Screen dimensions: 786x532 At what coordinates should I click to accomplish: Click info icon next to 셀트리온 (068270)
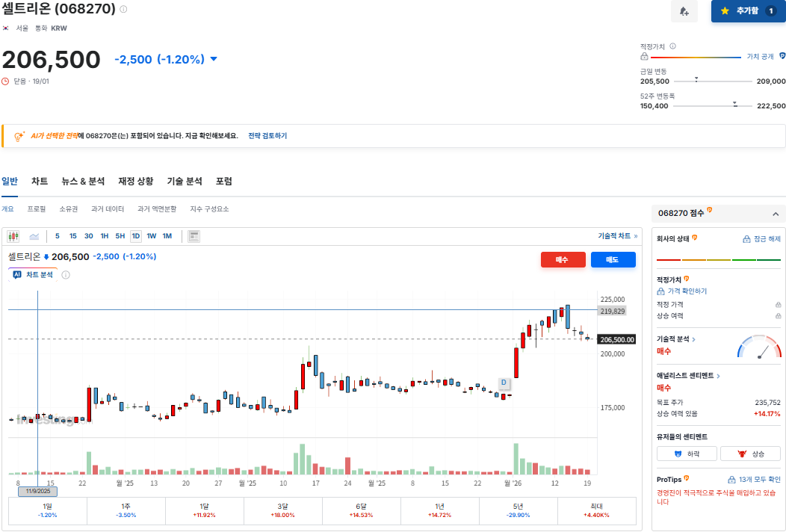point(123,9)
